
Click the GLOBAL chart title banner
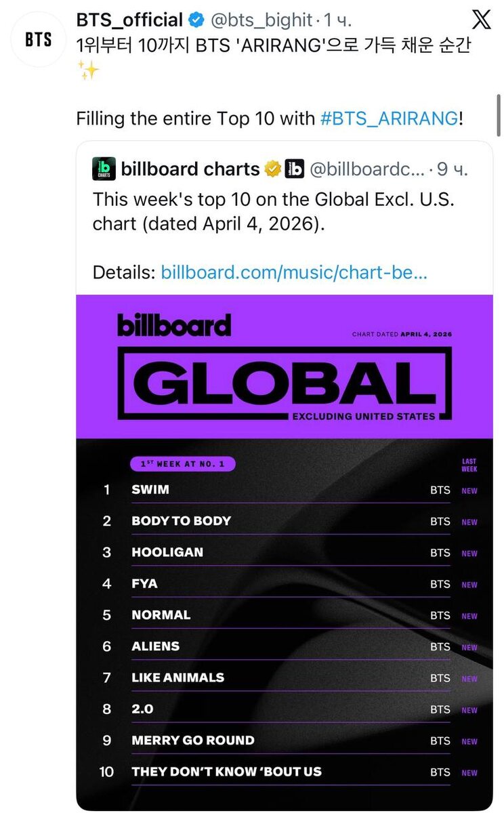pos(285,383)
